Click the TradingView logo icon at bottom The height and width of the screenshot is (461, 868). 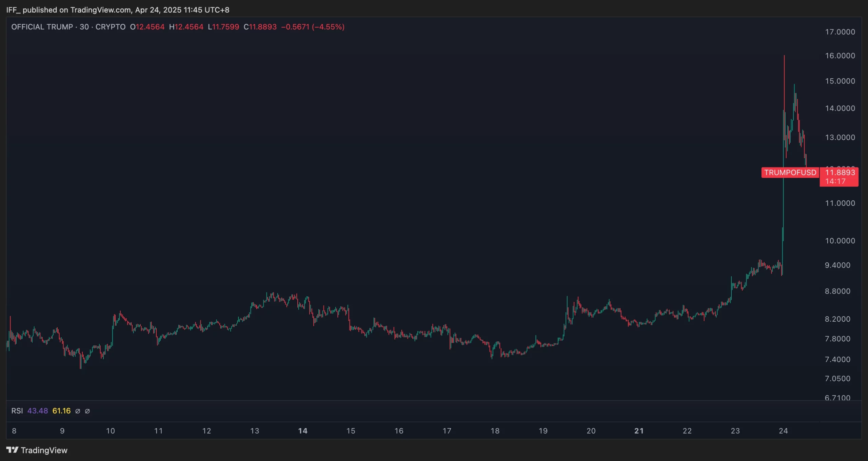tap(12, 450)
